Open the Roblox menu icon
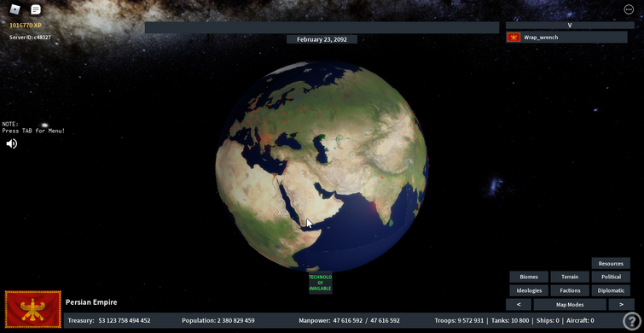Viewport: 644px width, 333px height. tap(15, 9)
